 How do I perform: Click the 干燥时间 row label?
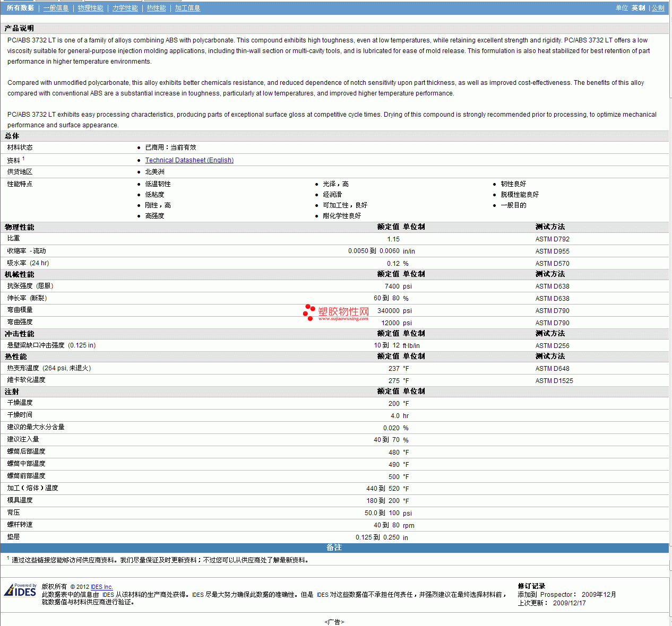(x=20, y=415)
